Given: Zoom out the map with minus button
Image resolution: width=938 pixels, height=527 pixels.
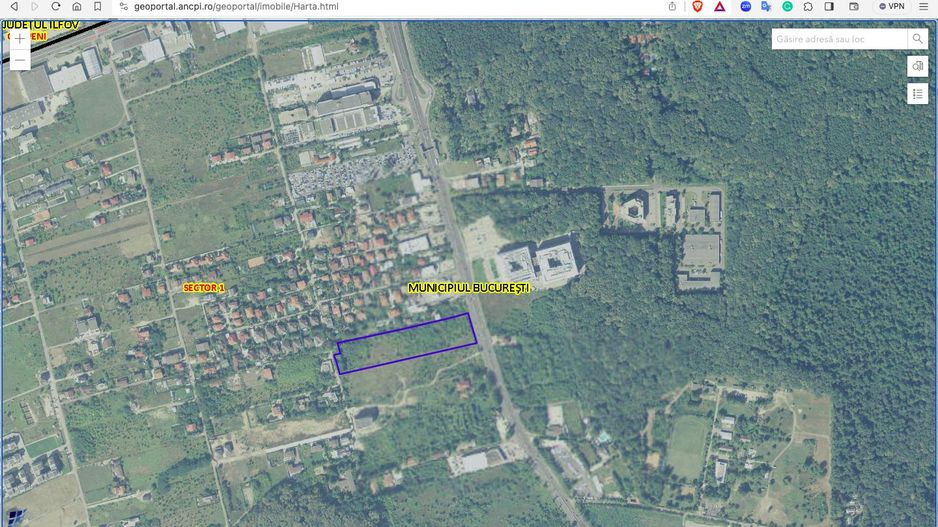Looking at the screenshot, I should coord(20,60).
